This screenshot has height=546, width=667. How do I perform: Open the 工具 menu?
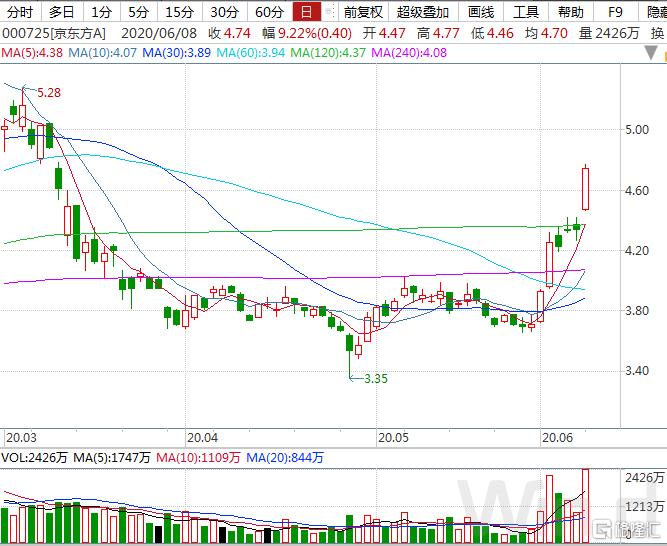526,11
